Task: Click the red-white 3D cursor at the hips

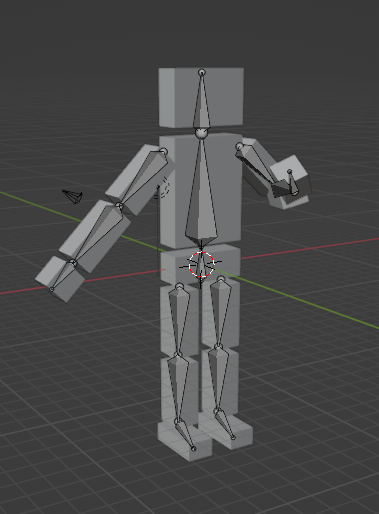Action: tap(201, 265)
